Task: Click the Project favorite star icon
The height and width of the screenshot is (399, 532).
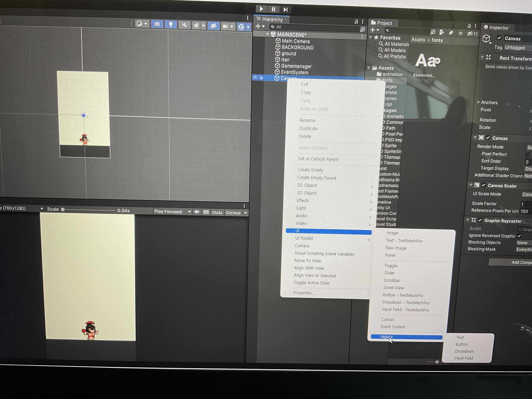Action: point(461,33)
